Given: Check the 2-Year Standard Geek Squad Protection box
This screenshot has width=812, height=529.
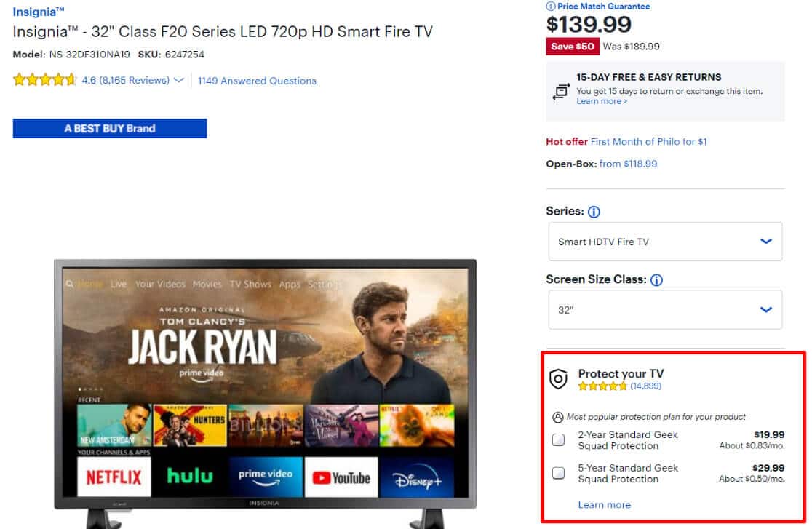Looking at the screenshot, I should pos(558,439).
